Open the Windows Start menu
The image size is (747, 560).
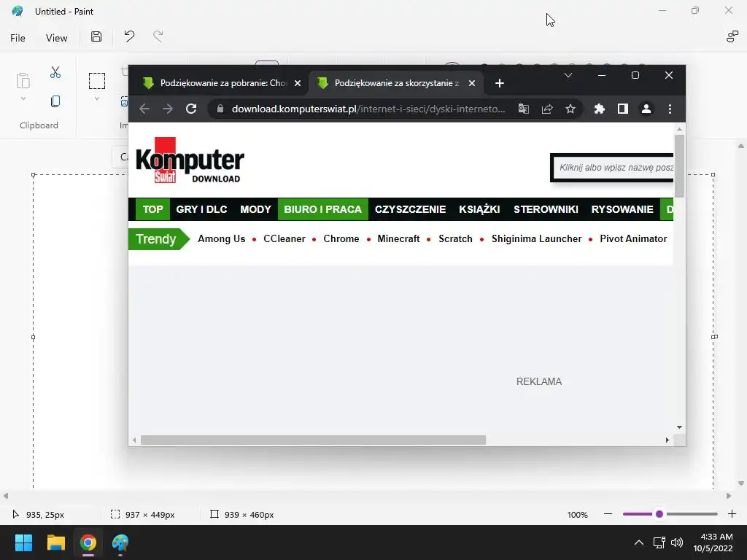click(x=23, y=542)
